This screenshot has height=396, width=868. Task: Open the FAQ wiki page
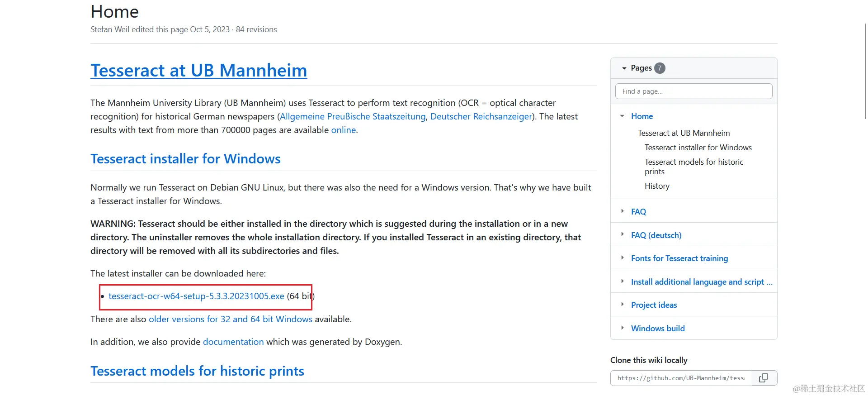pos(638,212)
